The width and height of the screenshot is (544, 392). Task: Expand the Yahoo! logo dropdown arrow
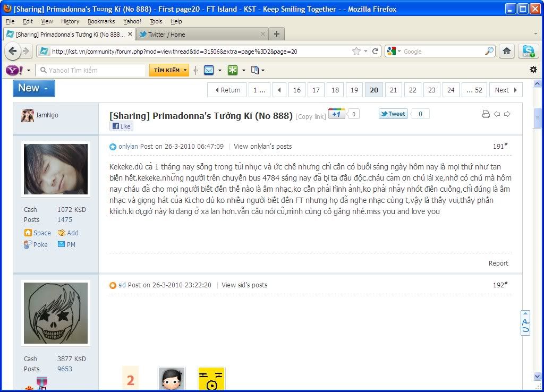[29, 71]
